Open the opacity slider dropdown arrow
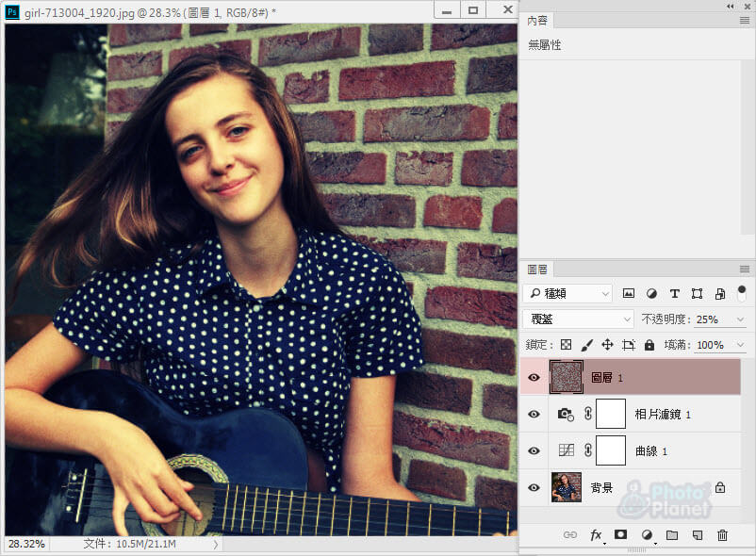The width and height of the screenshot is (756, 556). (741, 319)
